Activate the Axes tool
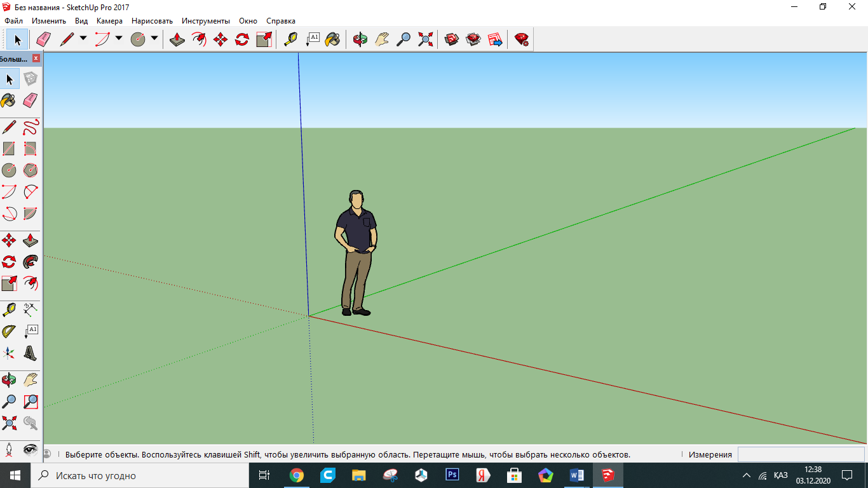Screen dimensions: 868x488 9,353
